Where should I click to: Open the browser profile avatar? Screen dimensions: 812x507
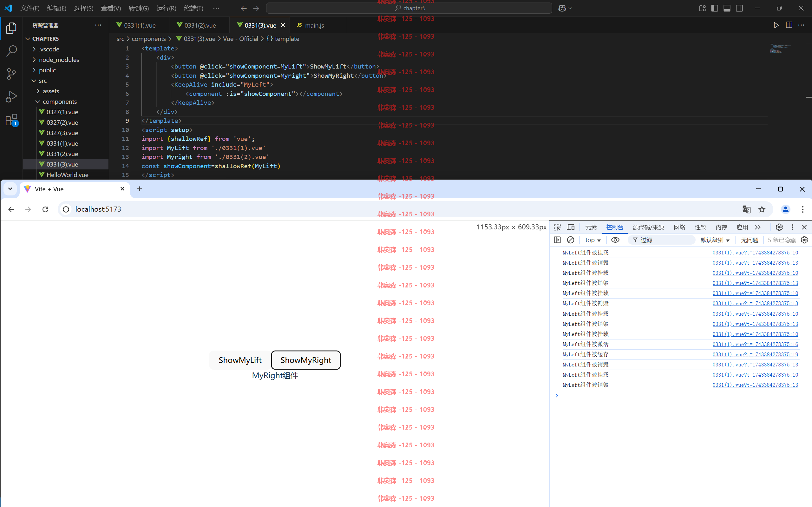pos(786,209)
